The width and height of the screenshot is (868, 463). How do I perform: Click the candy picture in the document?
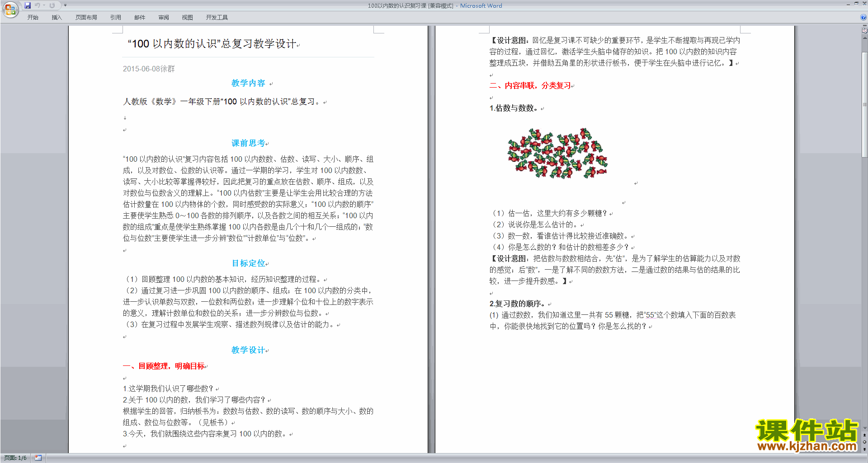(x=557, y=153)
